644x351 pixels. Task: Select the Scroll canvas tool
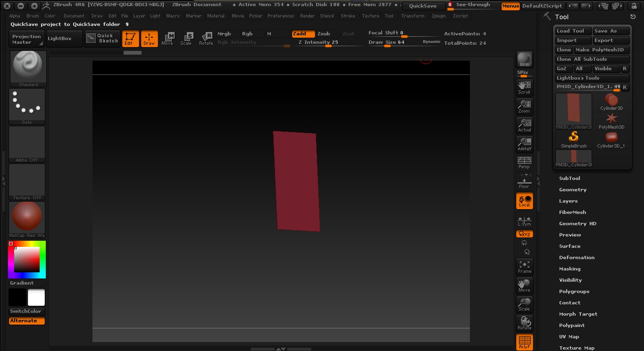point(524,88)
